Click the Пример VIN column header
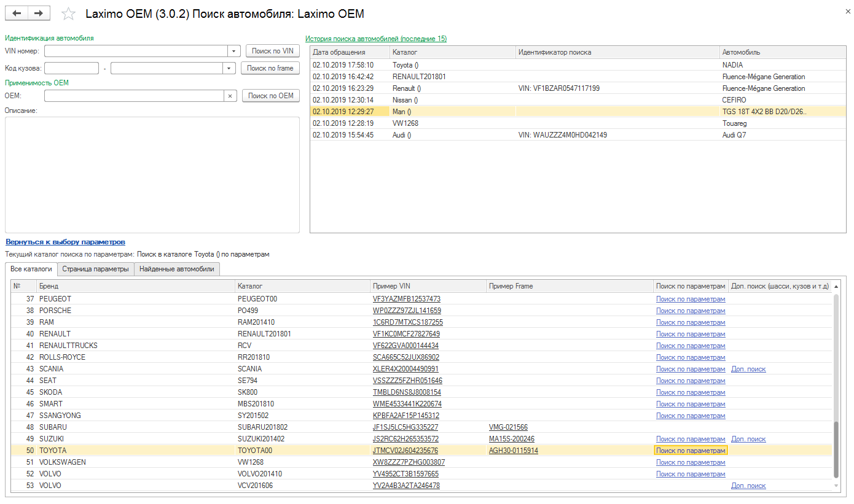This screenshot has width=854, height=504. click(428, 286)
